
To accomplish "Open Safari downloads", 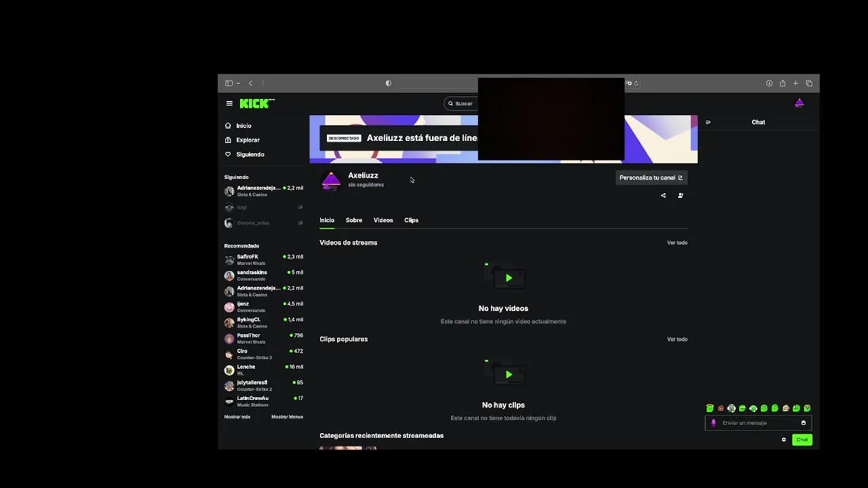I will pyautogui.click(x=769, y=83).
